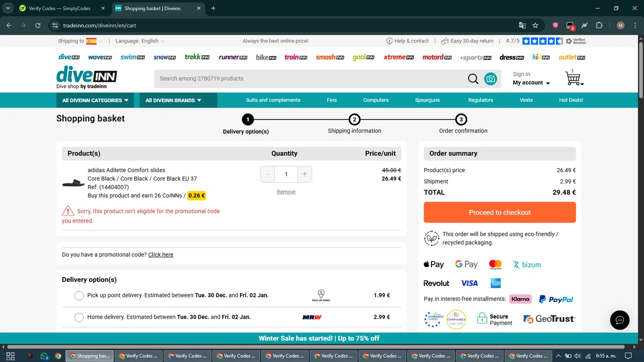Bookmark this page with the star icon
644x362 pixels.
click(535, 25)
